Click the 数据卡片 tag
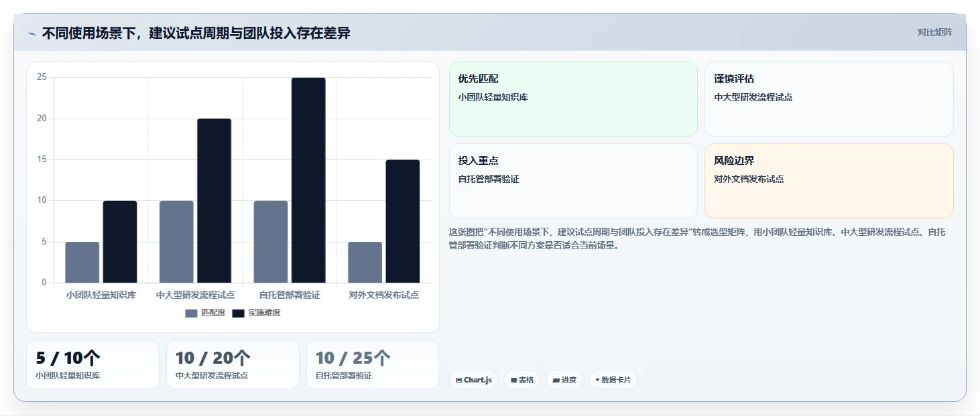 [613, 380]
